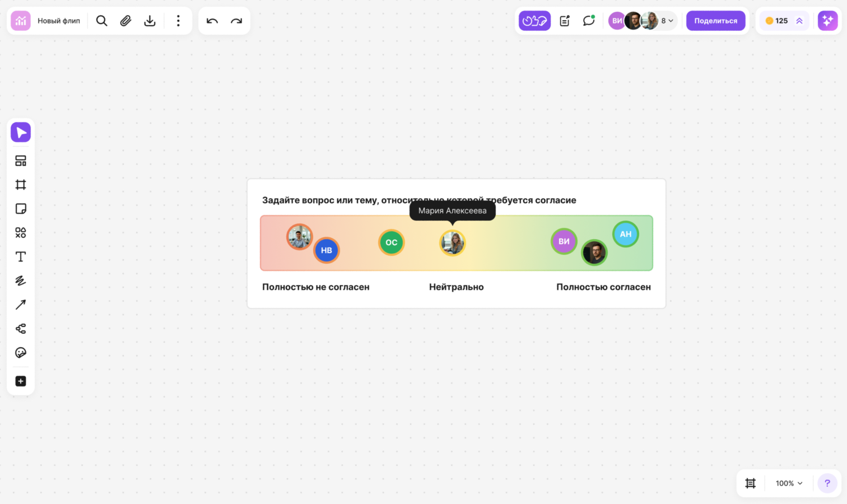Open the sticker palette tool

(21, 353)
